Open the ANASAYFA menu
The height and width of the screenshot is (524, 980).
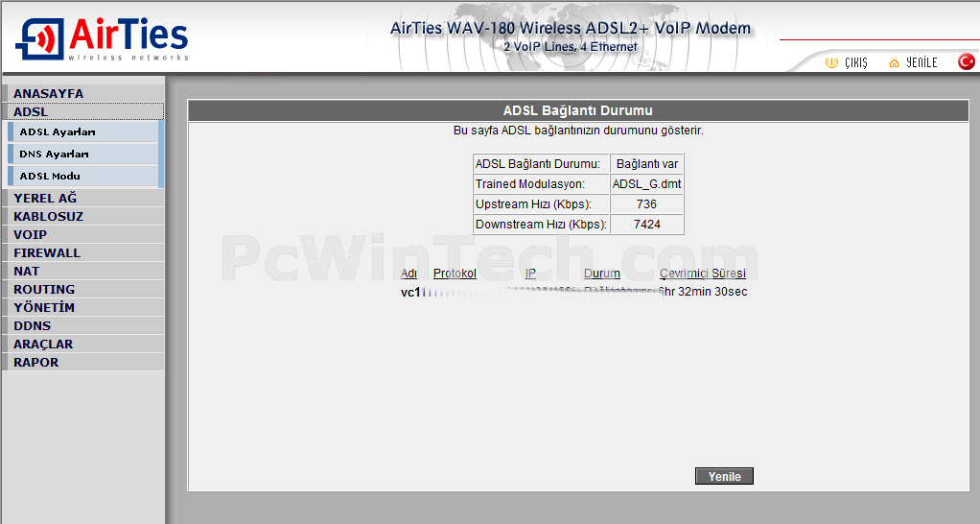[83, 93]
